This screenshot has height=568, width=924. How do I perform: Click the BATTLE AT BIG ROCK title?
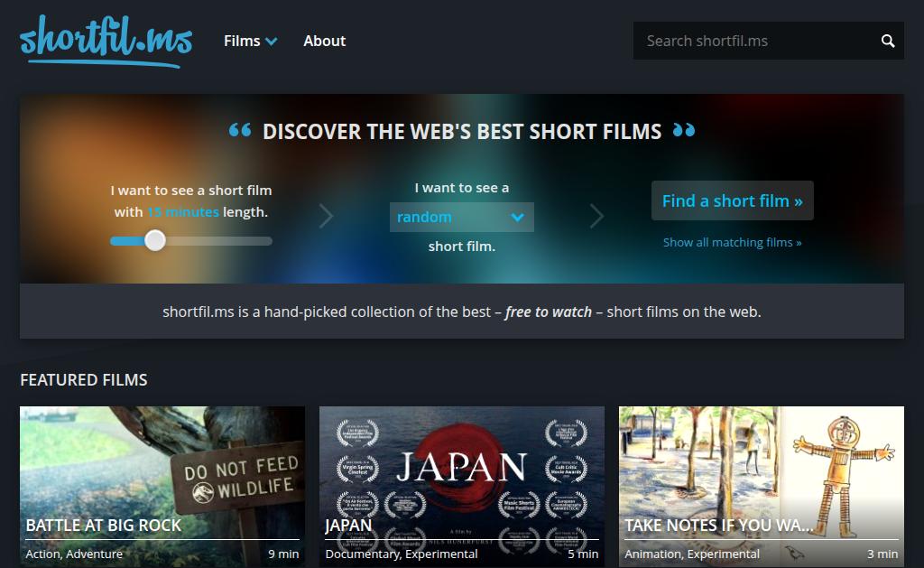tap(104, 525)
